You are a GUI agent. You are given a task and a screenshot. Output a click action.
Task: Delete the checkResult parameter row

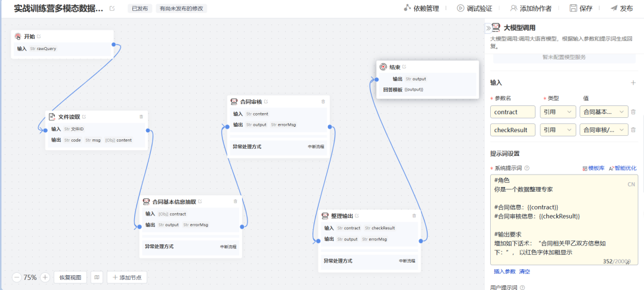tap(633, 130)
